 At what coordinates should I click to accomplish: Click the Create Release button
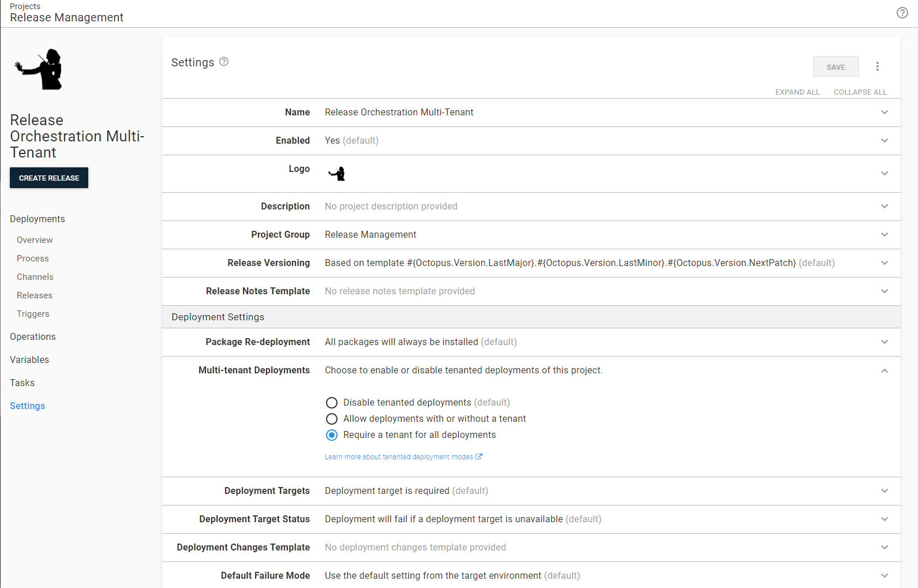point(49,178)
